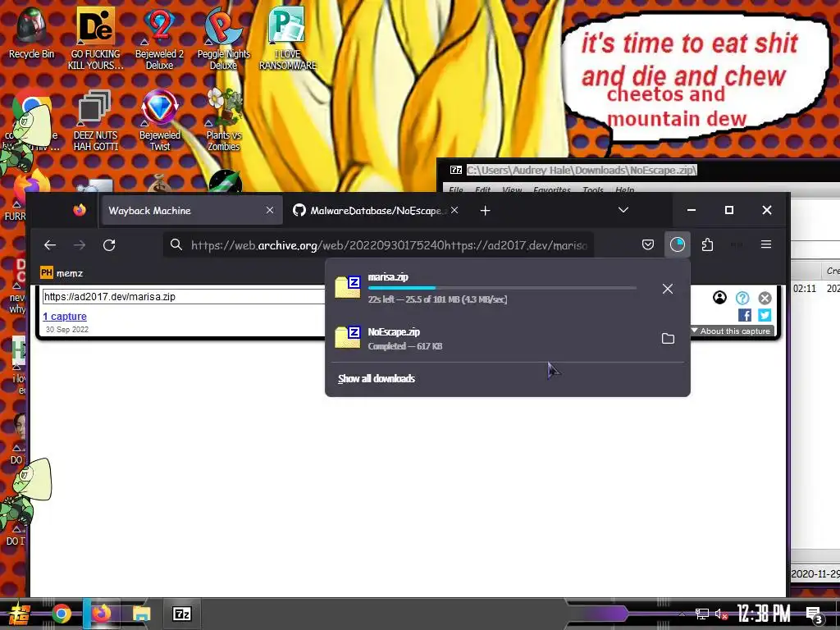Open Tools menu in 7-Zip window

point(592,189)
